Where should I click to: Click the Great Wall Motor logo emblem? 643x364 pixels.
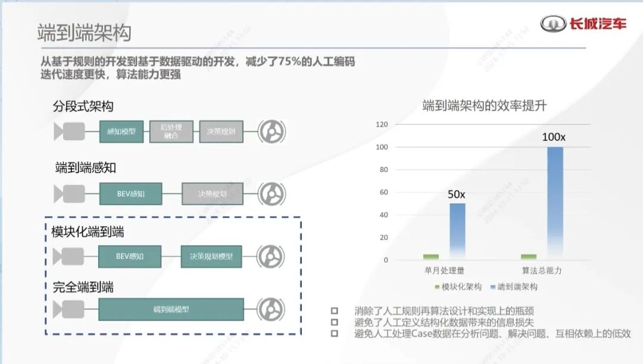tap(553, 24)
